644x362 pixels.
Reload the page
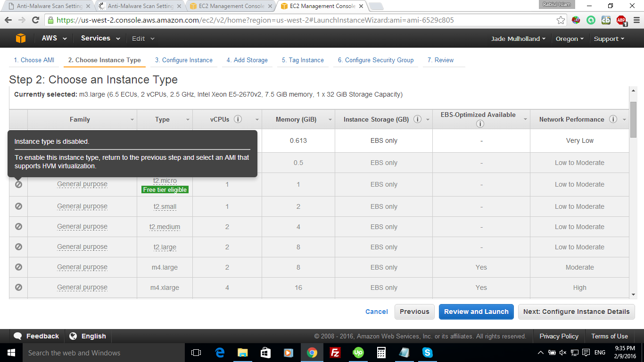35,20
